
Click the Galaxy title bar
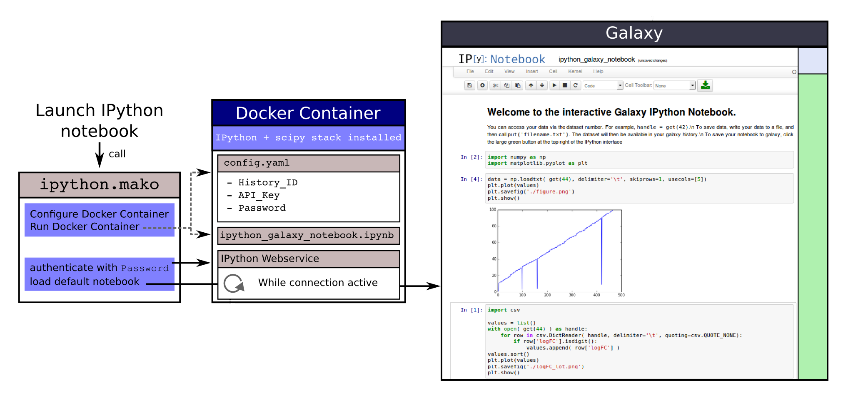634,33
